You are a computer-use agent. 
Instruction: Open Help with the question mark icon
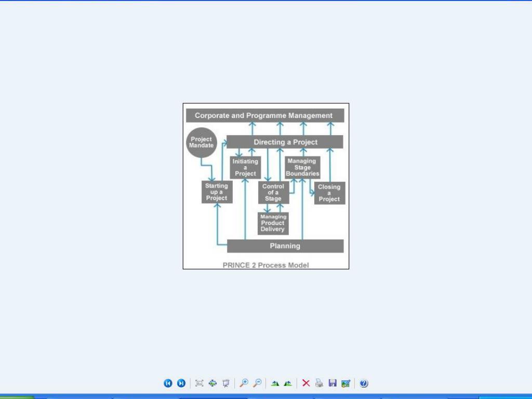[364, 383]
